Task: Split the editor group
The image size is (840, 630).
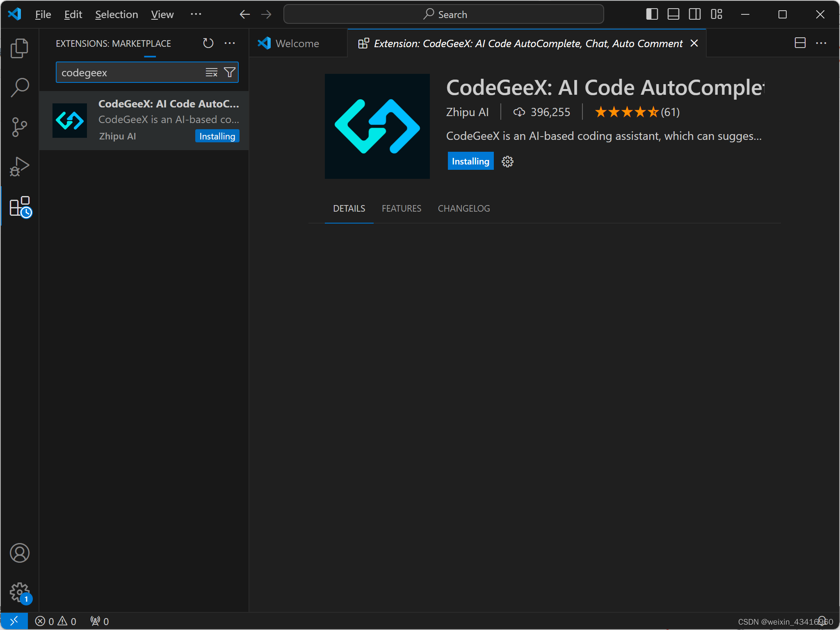Action: [800, 43]
